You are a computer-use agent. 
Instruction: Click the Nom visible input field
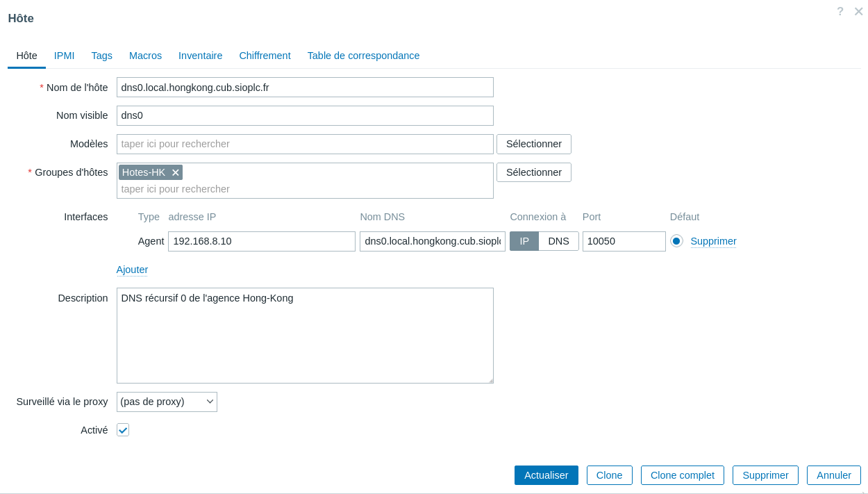tap(305, 115)
